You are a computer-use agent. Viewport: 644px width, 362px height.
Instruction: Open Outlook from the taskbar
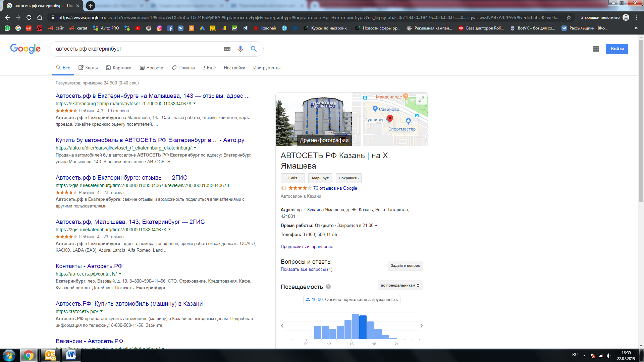coord(50,355)
